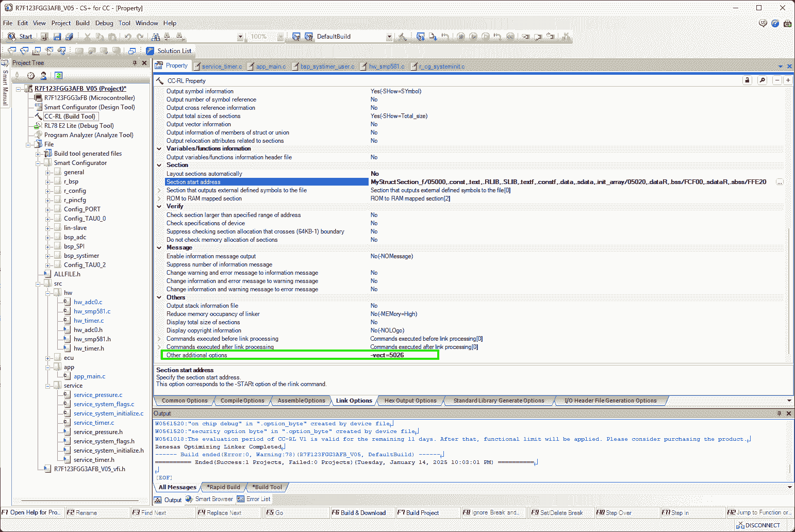The width and height of the screenshot is (795, 532).
Task: Click the Rebuild Project toolbar icon
Action: point(309,37)
